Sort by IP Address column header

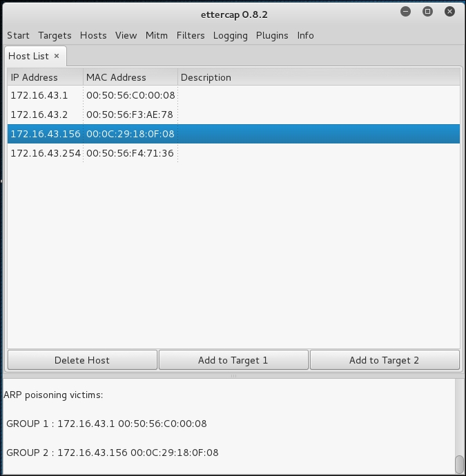pos(46,77)
